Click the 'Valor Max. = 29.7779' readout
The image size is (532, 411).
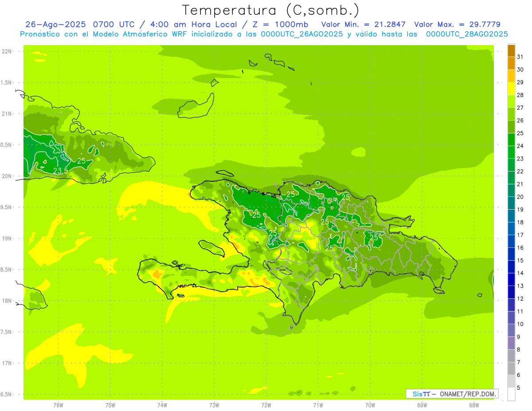(x=457, y=24)
